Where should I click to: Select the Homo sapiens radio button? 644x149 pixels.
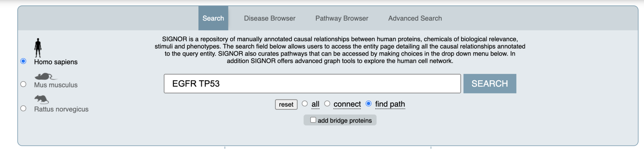23,61
